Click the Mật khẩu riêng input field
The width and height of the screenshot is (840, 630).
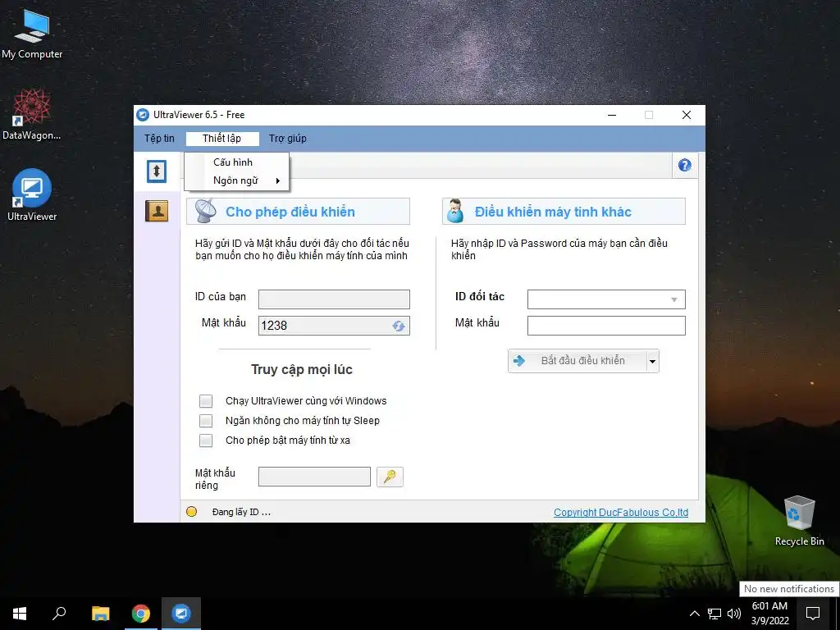click(x=314, y=477)
